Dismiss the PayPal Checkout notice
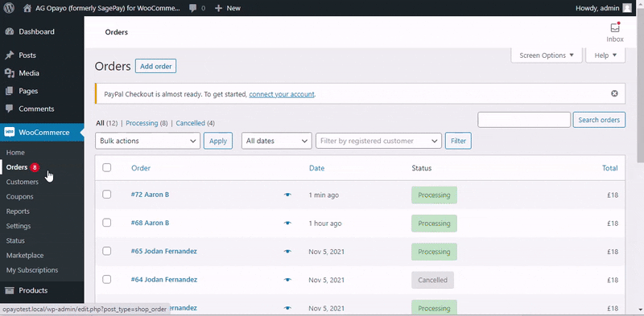644x316 pixels. pos(614,93)
